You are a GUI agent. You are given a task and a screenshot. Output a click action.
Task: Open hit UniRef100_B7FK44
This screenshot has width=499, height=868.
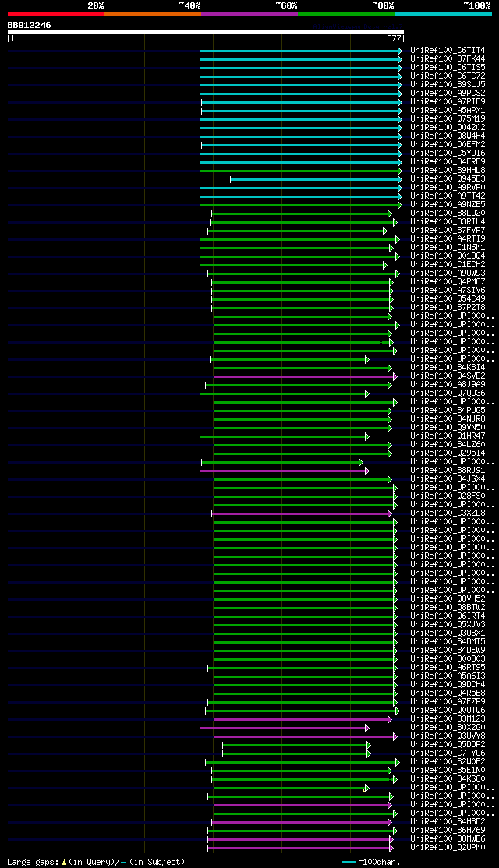point(448,58)
